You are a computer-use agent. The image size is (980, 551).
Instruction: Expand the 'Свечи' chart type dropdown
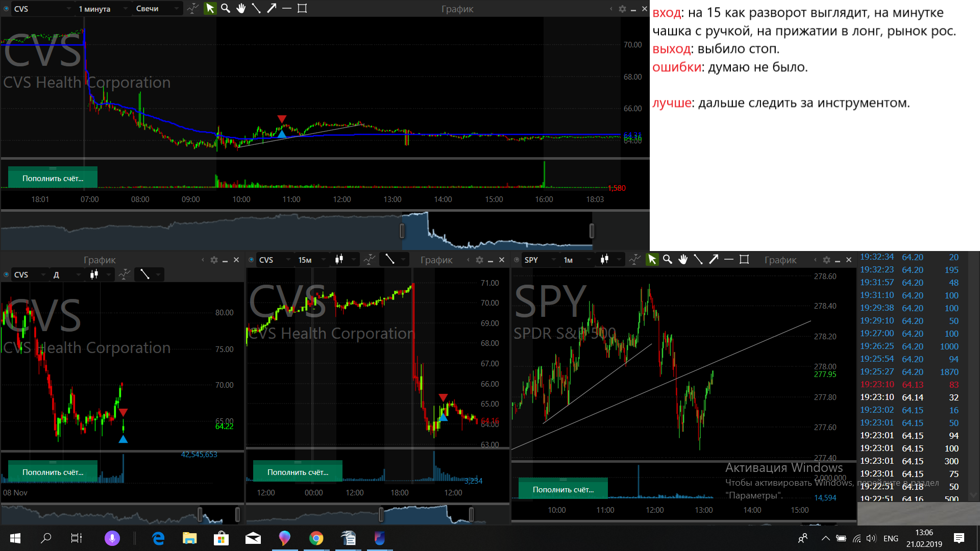[156, 9]
